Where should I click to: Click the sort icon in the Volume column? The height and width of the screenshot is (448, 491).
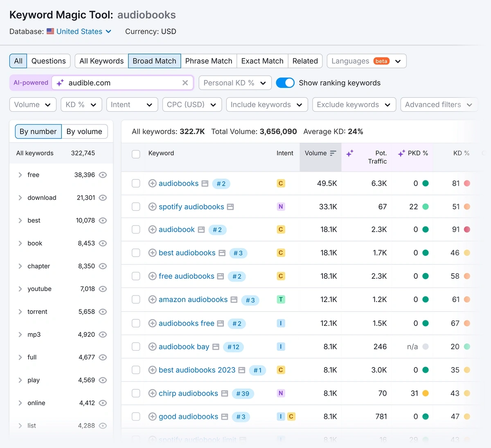coord(332,152)
